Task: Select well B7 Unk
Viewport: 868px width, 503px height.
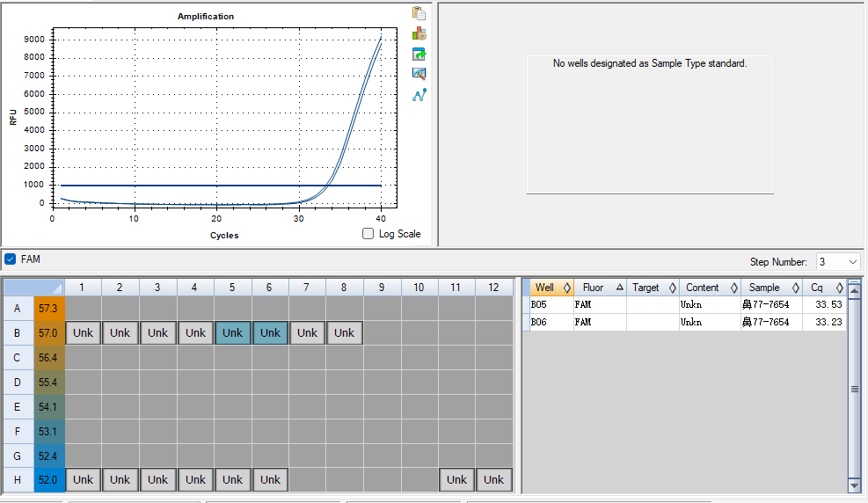Action: click(x=307, y=333)
